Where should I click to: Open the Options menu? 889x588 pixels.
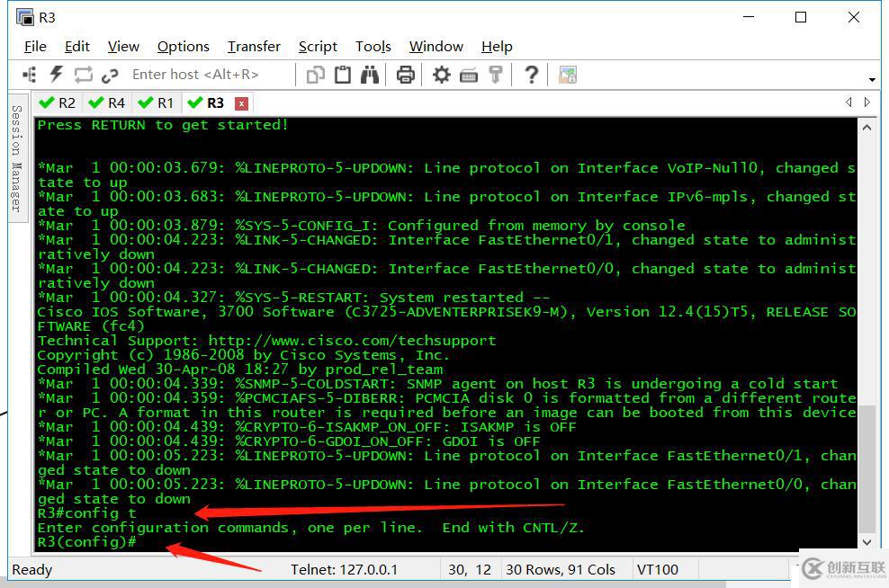(184, 47)
